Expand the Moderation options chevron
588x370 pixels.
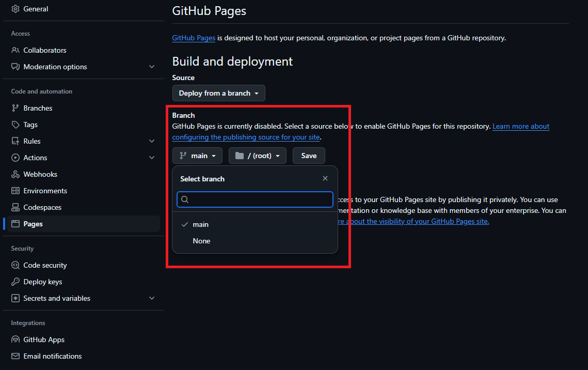[152, 67]
